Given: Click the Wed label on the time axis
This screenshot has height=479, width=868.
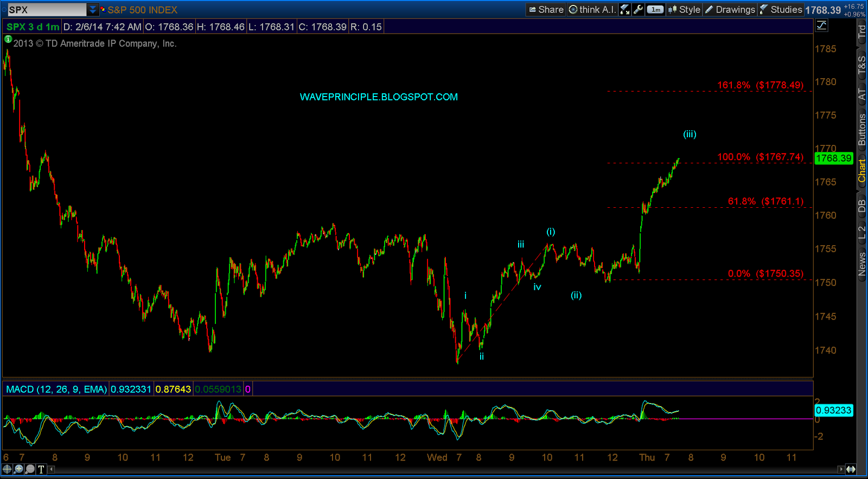Looking at the screenshot, I should click(437, 457).
